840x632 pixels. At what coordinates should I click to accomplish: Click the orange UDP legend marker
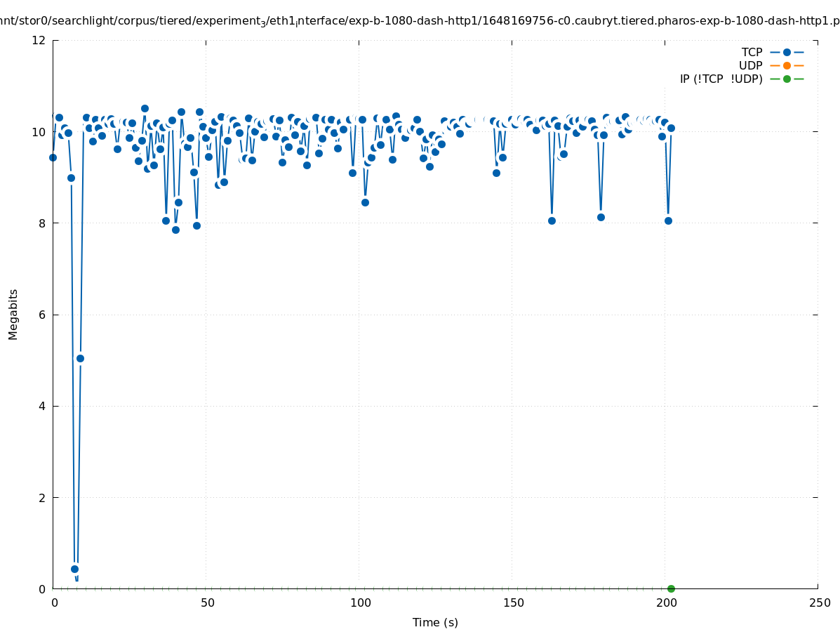(787, 65)
